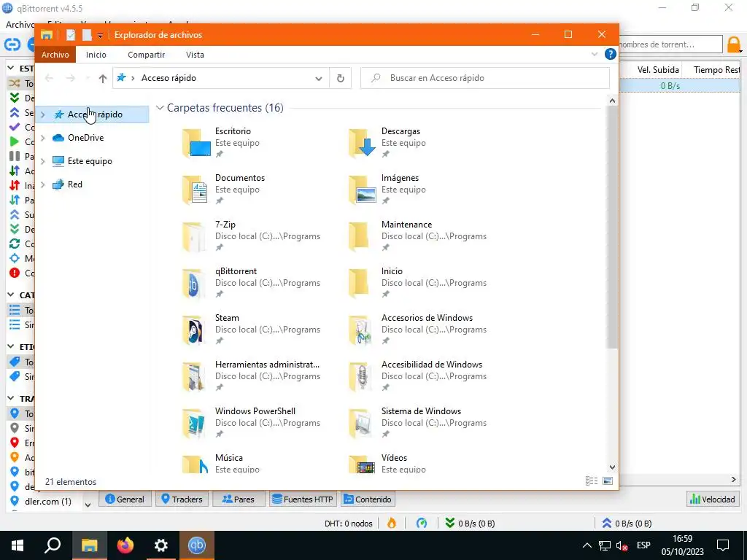Screen dimensions: 747x560
Task: Switch to Fuentes HTTP tab
Action: point(303,499)
